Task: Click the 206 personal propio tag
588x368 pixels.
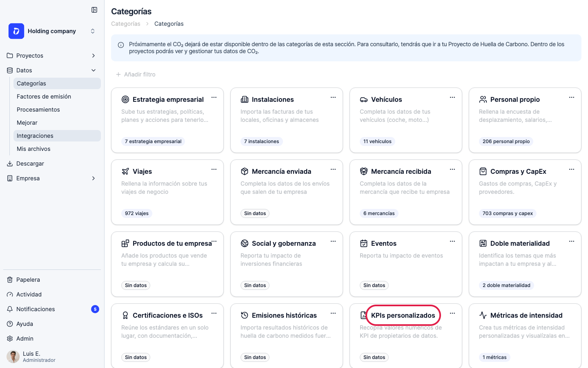Action: (x=506, y=141)
